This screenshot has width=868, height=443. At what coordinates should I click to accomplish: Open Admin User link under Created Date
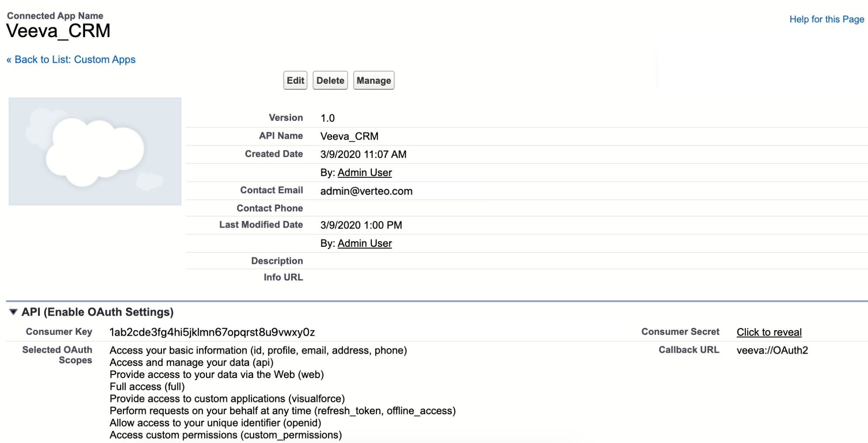click(x=364, y=173)
